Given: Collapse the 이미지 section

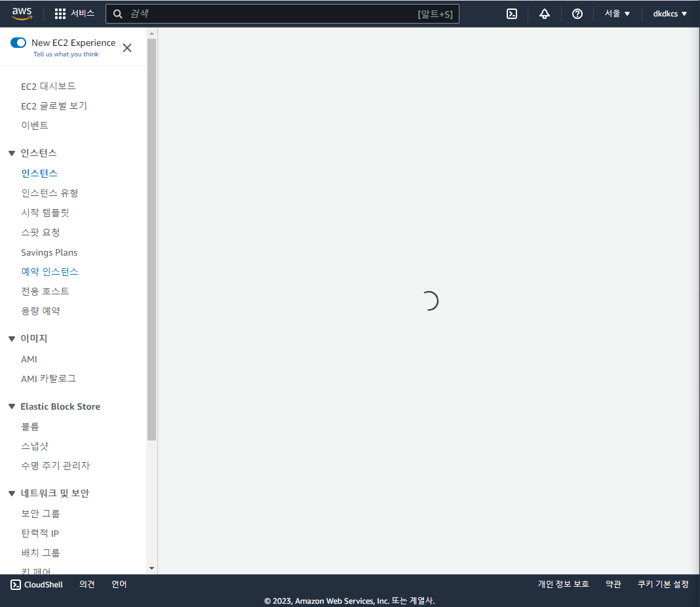Looking at the screenshot, I should (12, 339).
